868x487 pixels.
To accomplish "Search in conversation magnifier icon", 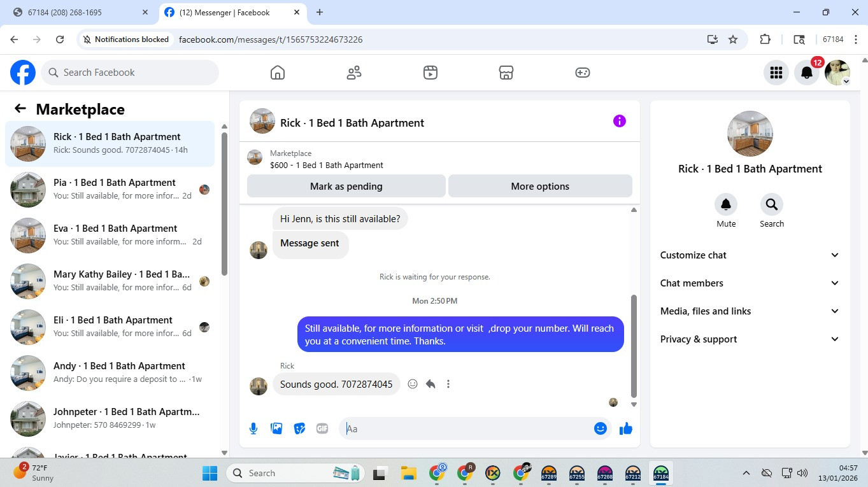I will pos(771,204).
